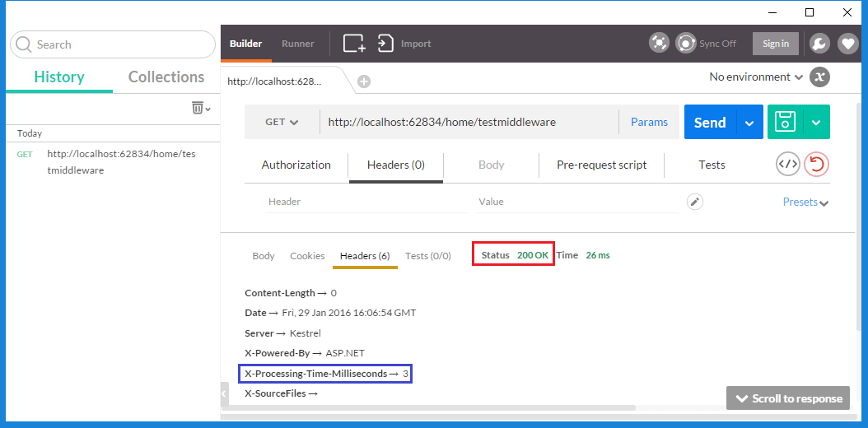Collapse sidebar with left arrow handle
Image resolution: width=868 pixels, height=428 pixels.
click(x=224, y=394)
